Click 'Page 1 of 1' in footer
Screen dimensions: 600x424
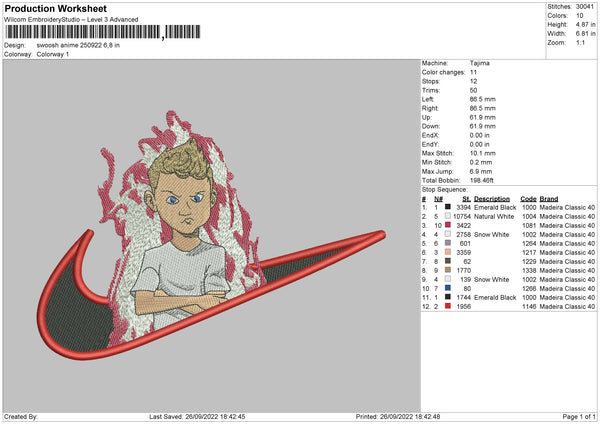click(579, 417)
